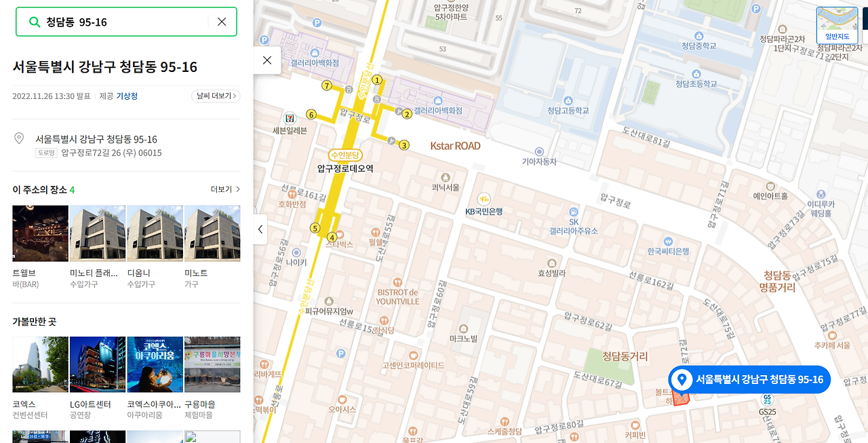Open the 디옴니 thumbnail

tap(155, 233)
